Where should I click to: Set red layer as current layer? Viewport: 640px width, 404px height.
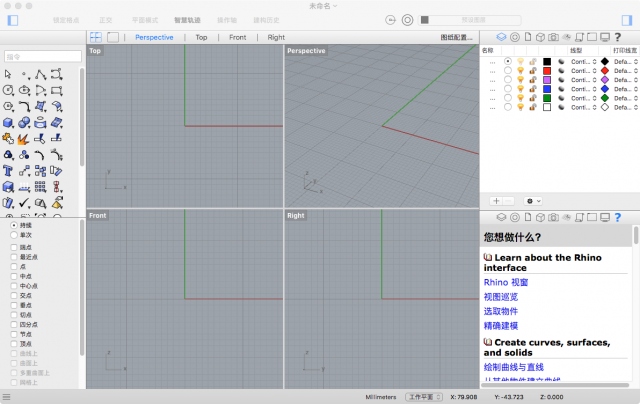pyautogui.click(x=507, y=70)
